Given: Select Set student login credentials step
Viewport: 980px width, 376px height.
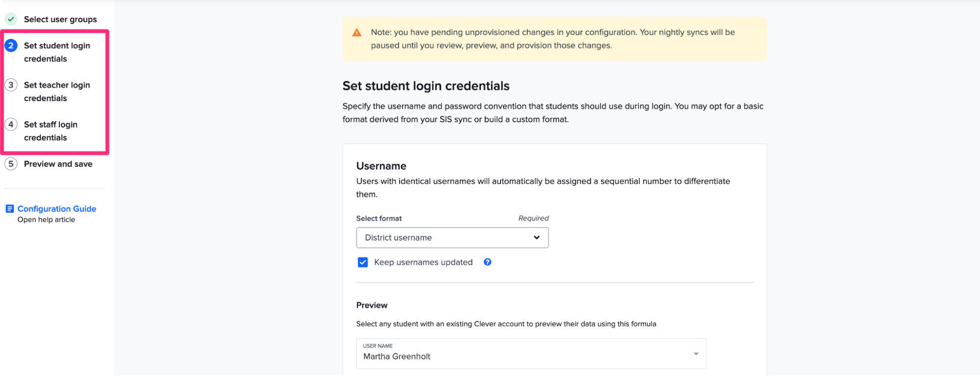Looking at the screenshot, I should pos(57,52).
